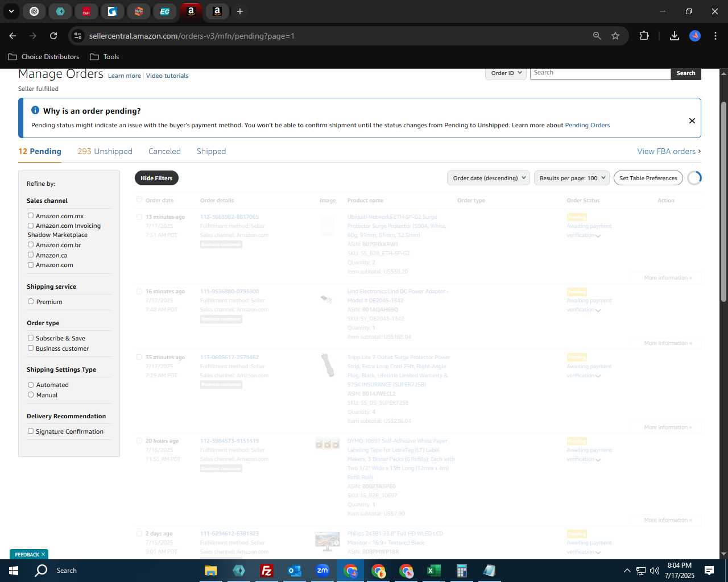Open View FBA orders link
The height and width of the screenshot is (582, 728).
pyautogui.click(x=669, y=151)
